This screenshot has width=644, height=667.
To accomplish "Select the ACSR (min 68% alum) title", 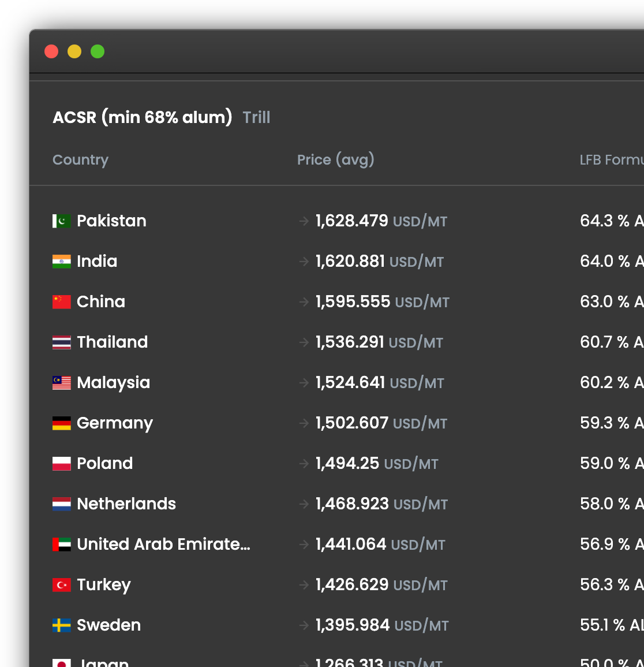I will tap(142, 117).
